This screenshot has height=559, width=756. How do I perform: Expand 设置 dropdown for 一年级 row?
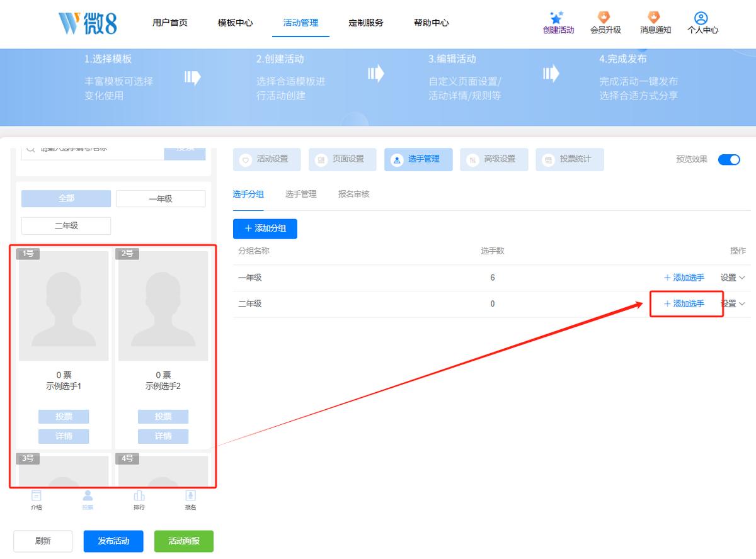[733, 278]
